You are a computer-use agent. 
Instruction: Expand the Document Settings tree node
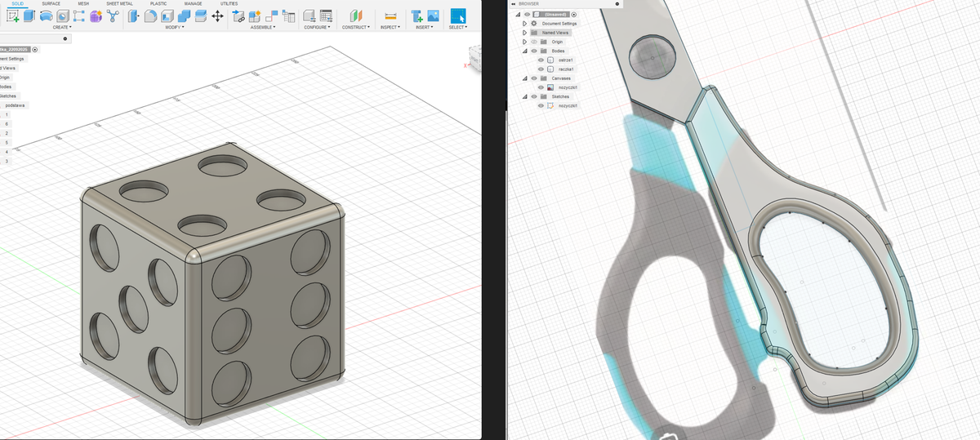[x=523, y=24]
